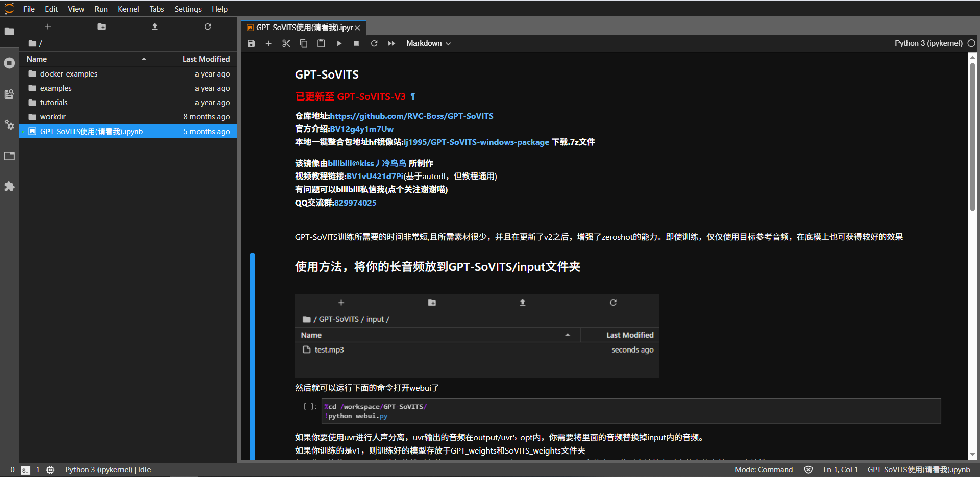Click the New Launcher plus icon
Image resolution: width=980 pixels, height=477 pixels.
pos(48,27)
